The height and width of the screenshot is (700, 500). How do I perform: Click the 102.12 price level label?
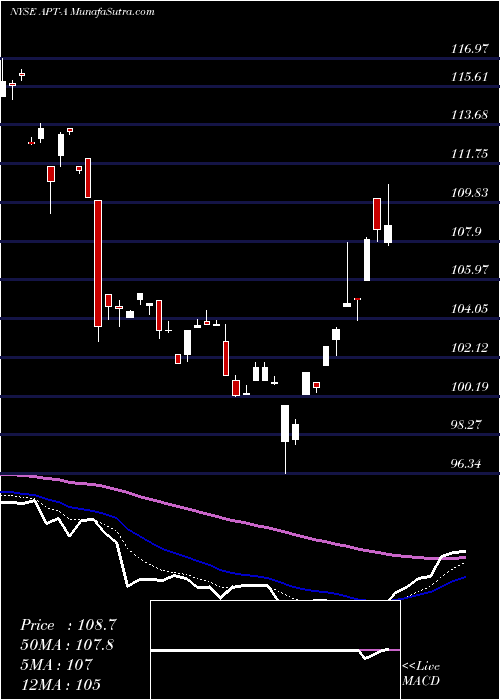point(470,348)
